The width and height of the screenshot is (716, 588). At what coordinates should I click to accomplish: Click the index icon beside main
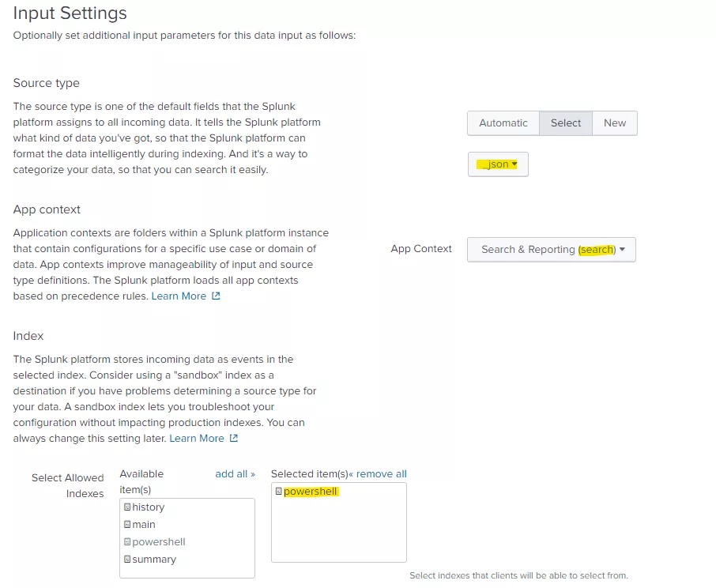tap(127, 525)
